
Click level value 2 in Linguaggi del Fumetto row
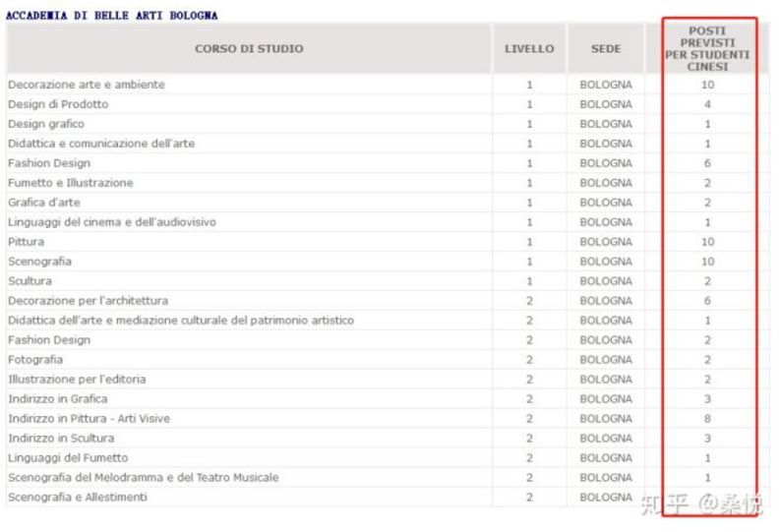529,458
